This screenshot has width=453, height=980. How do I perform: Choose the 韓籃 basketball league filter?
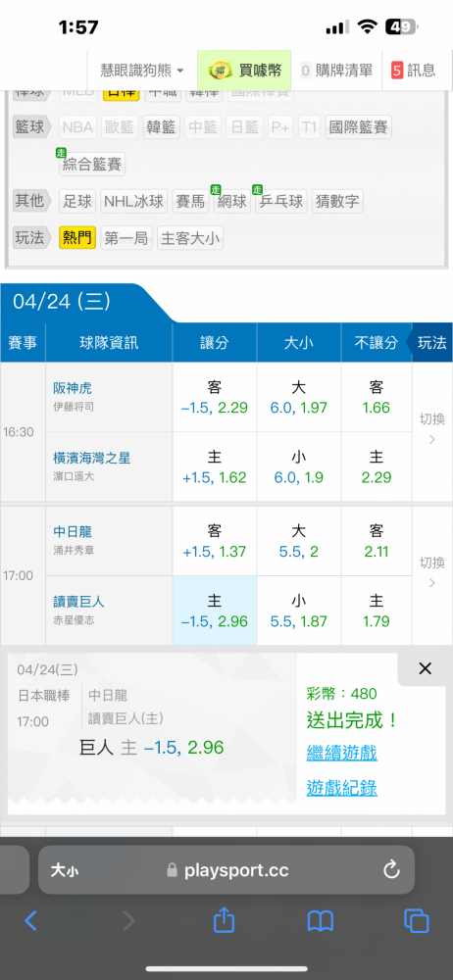tap(162, 127)
